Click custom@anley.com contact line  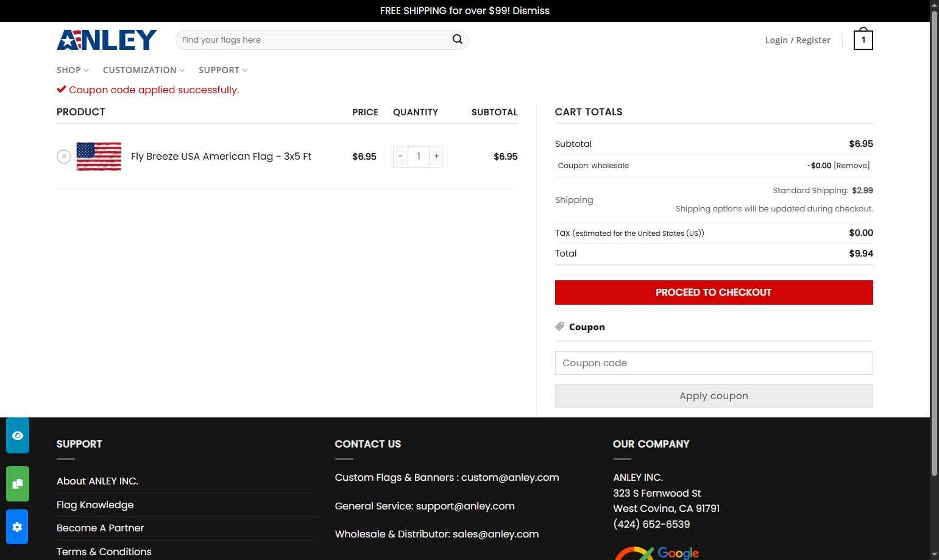(447, 478)
